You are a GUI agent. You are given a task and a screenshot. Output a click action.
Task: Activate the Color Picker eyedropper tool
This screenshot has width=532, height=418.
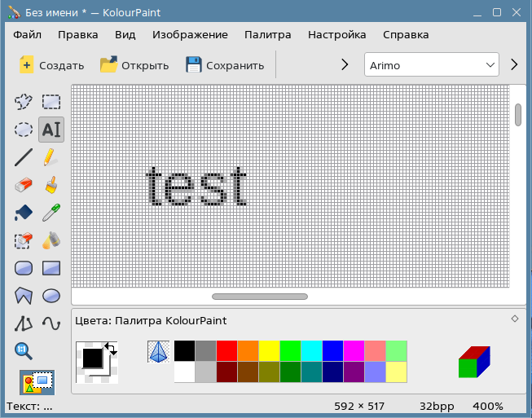[51, 213]
